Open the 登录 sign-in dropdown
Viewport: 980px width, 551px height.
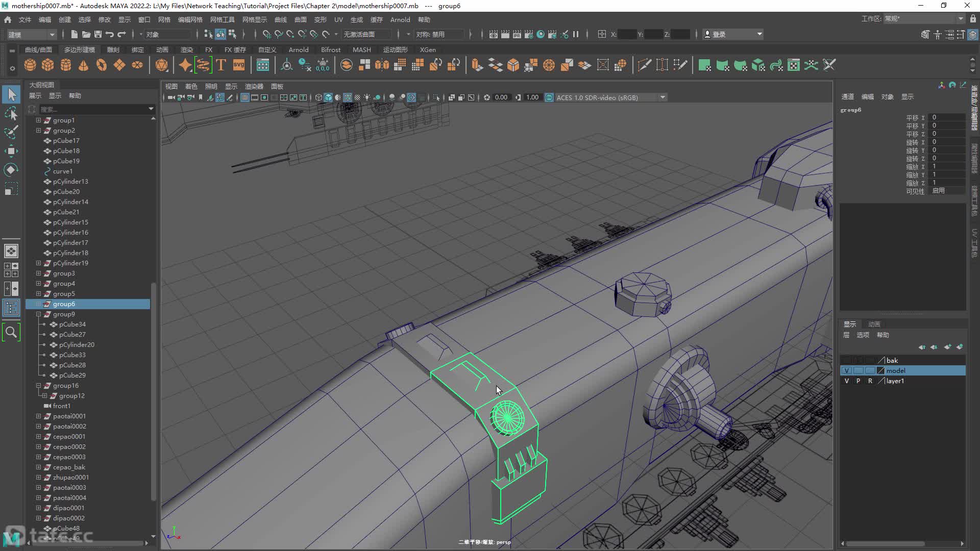733,34
